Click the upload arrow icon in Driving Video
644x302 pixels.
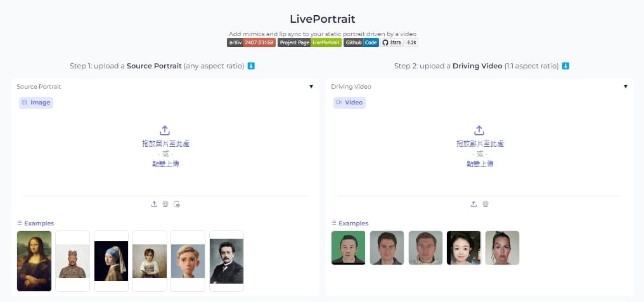pos(479,130)
